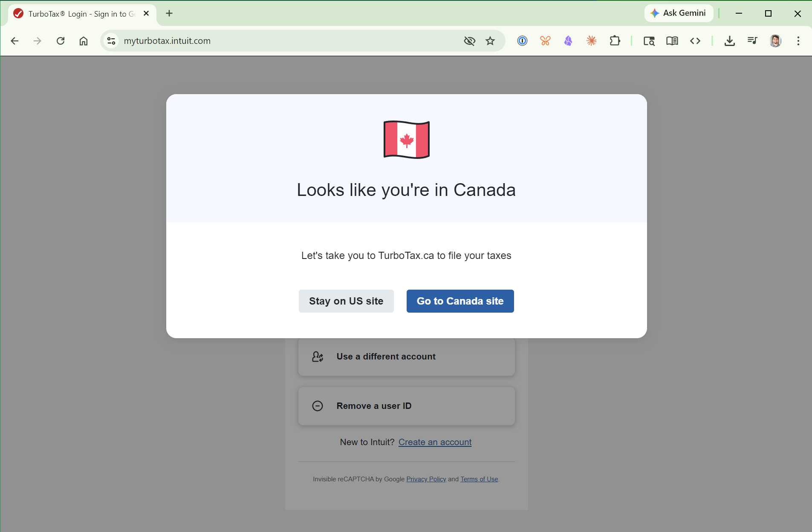Screen dimensions: 812x532
Task: Open the profile avatar menu
Action: tap(776, 41)
